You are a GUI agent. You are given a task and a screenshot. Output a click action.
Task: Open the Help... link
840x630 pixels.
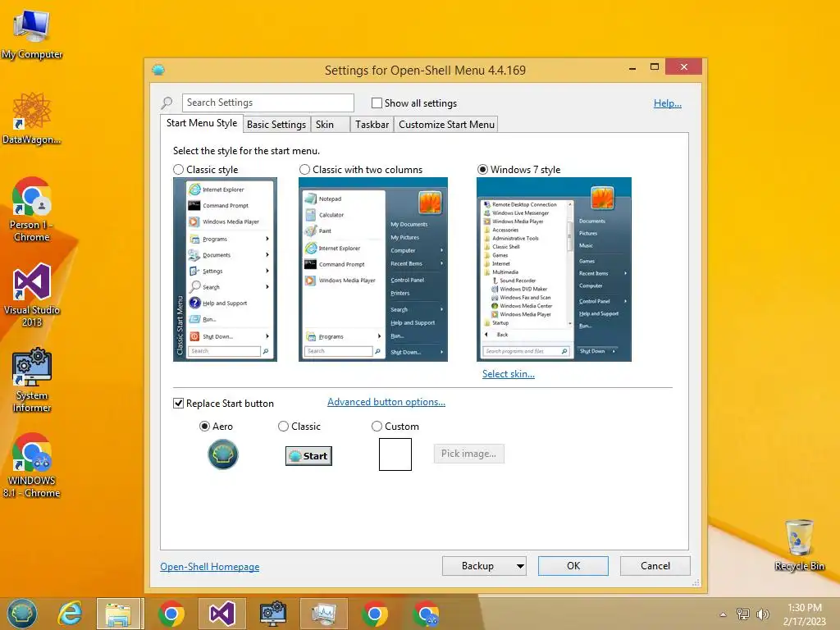(668, 103)
